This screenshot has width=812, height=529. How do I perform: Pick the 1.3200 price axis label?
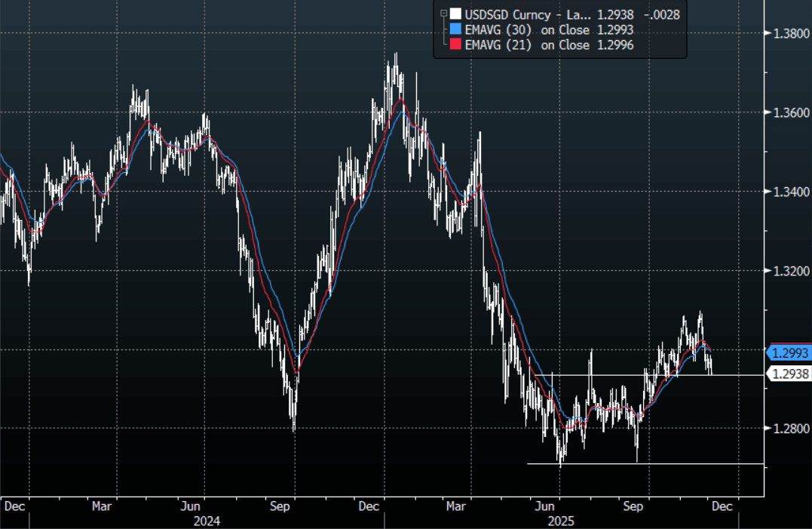pyautogui.click(x=786, y=271)
